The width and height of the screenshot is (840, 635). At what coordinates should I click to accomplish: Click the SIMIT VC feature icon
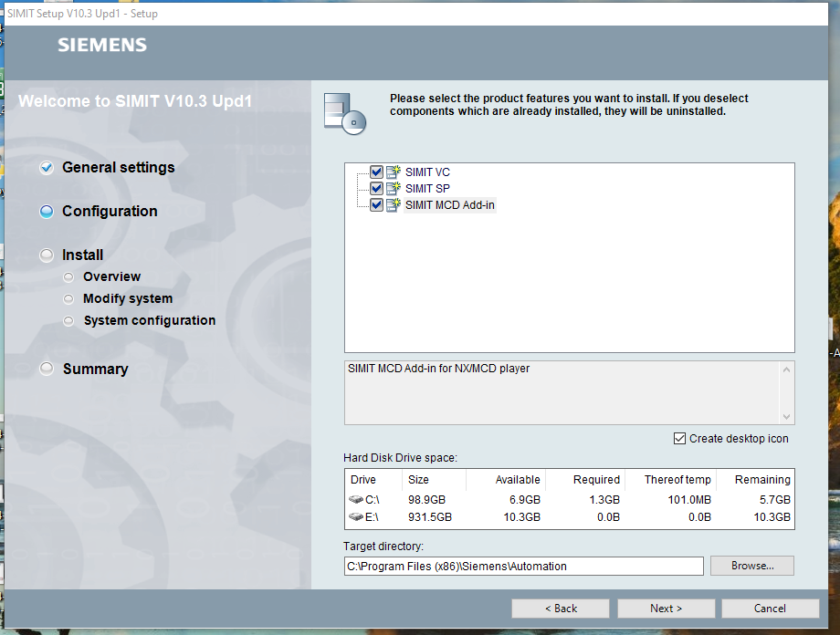click(394, 172)
